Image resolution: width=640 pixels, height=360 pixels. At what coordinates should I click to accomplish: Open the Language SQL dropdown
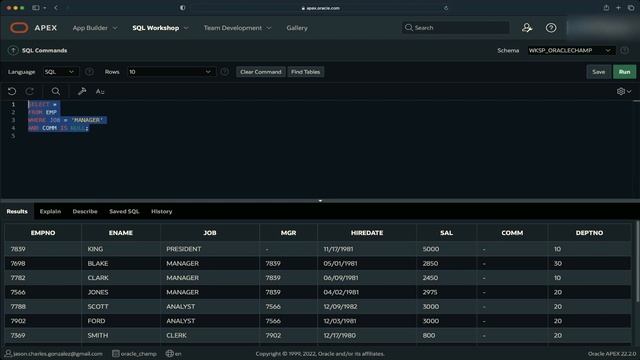click(x=60, y=72)
